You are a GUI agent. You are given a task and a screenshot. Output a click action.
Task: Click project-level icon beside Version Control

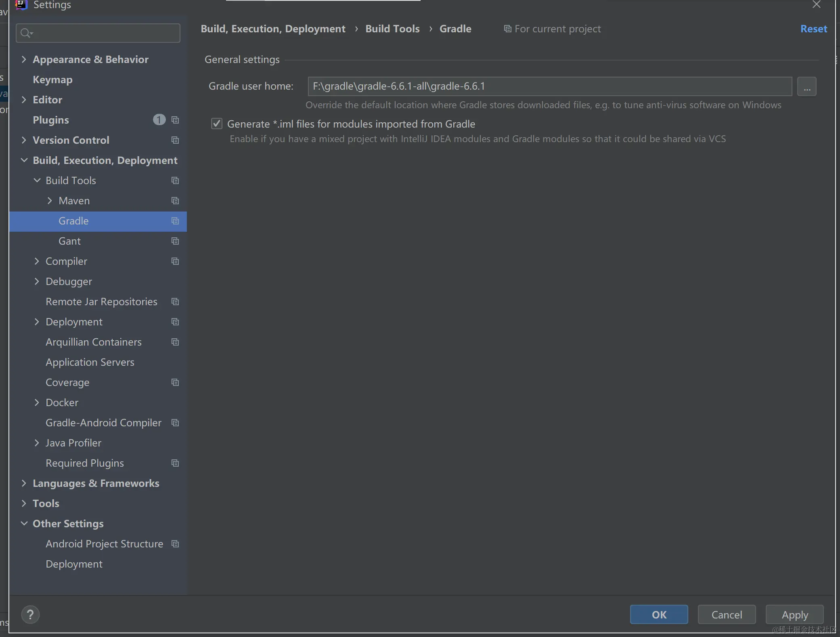pos(175,140)
